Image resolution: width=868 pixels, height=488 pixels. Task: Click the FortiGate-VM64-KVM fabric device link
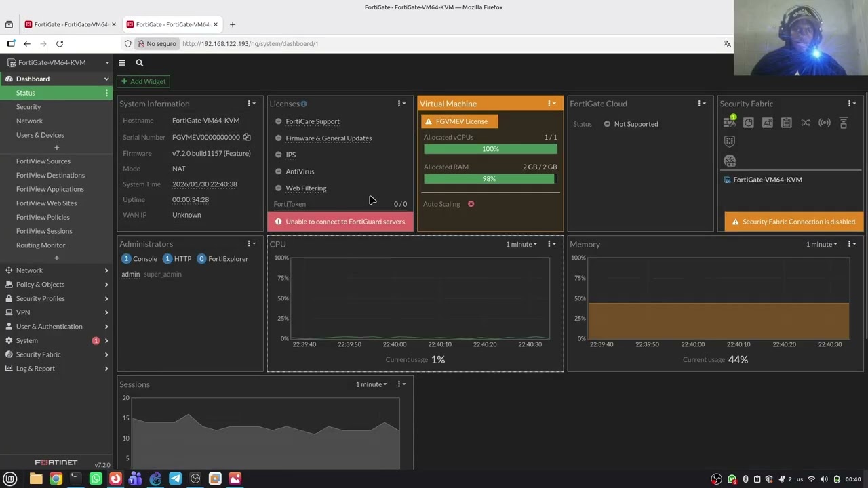point(768,180)
